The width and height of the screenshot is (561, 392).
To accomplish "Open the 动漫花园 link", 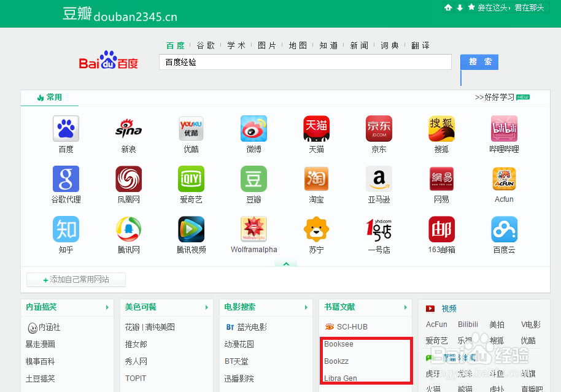I will pyautogui.click(x=239, y=344).
